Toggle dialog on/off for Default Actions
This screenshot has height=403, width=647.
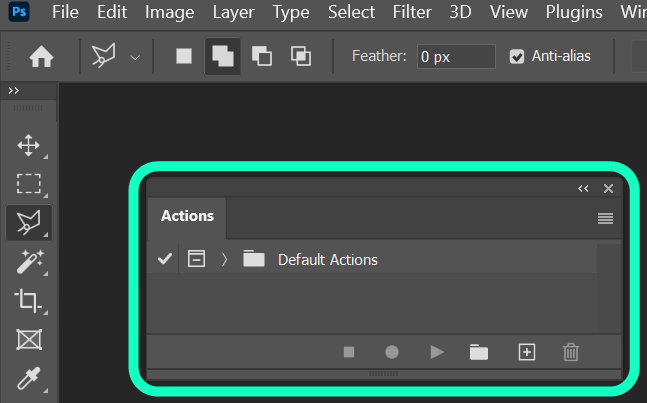coord(196,259)
